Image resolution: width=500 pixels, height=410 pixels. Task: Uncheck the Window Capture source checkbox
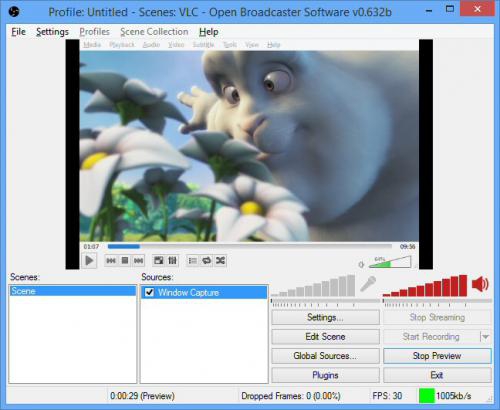point(149,292)
